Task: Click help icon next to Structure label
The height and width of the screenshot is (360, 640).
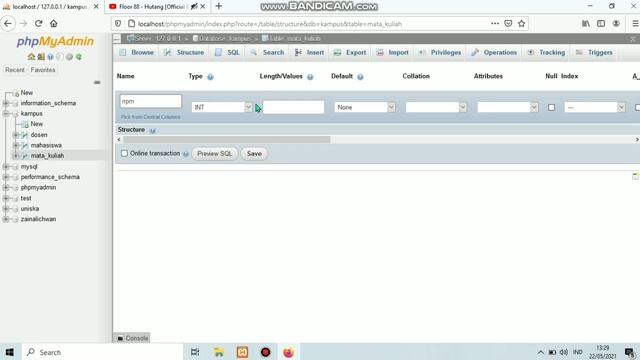Action: tap(152, 130)
